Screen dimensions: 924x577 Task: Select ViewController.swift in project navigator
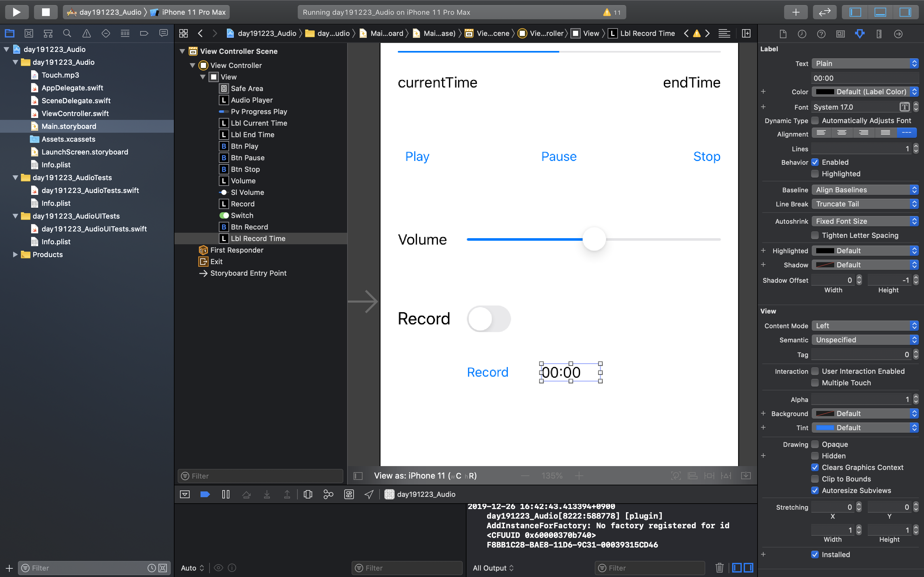click(x=75, y=113)
